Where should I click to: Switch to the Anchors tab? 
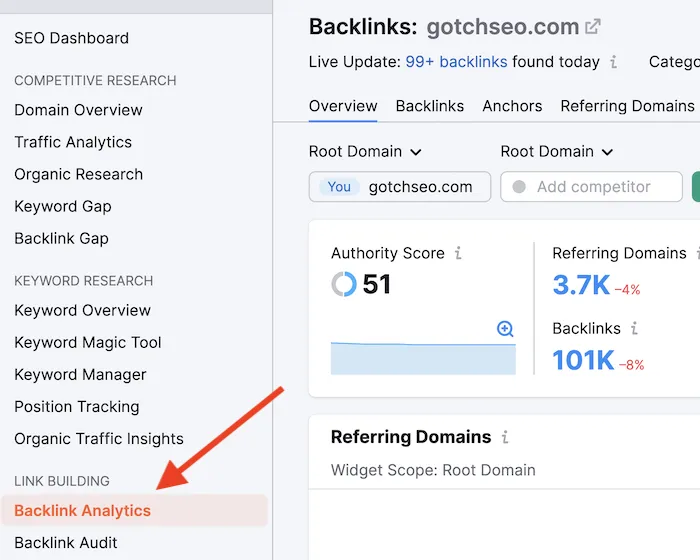click(x=512, y=106)
